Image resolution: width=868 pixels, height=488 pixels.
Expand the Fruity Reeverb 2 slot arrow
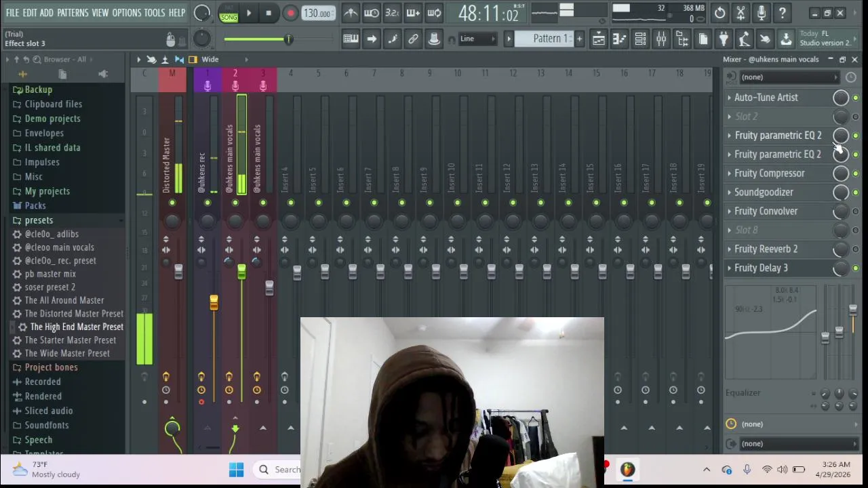(730, 249)
